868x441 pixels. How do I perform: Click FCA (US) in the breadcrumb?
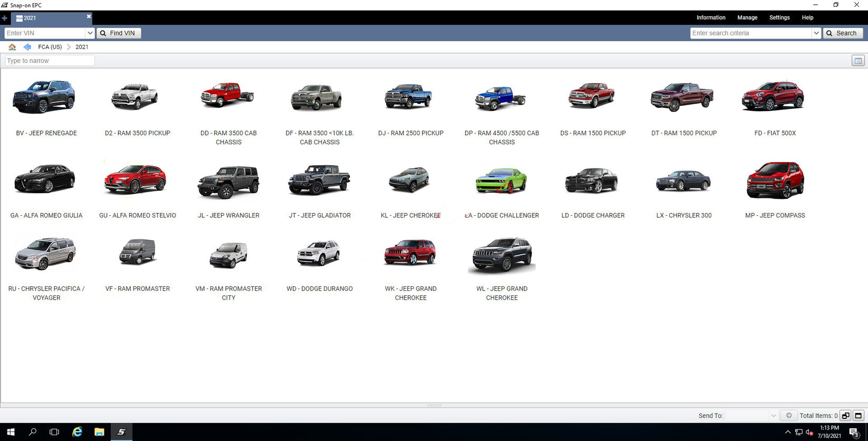pyautogui.click(x=50, y=47)
